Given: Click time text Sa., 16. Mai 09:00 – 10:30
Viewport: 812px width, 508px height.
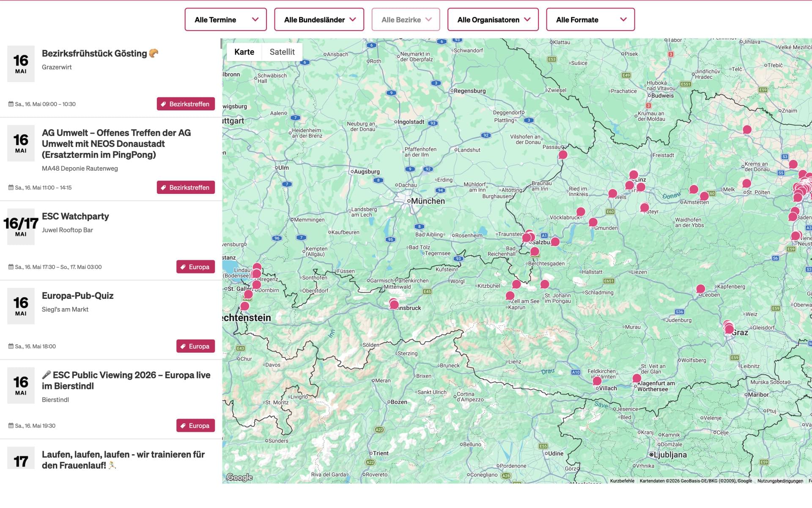Looking at the screenshot, I should 45,104.
